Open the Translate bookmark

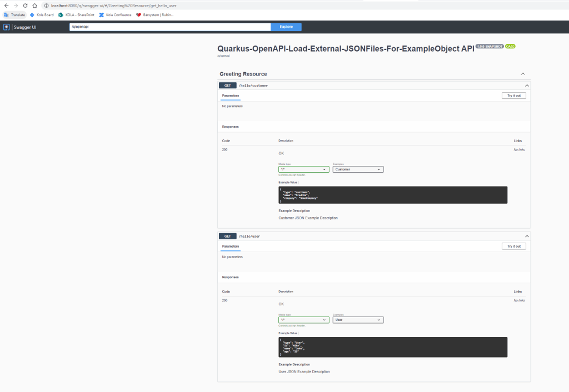(14, 15)
